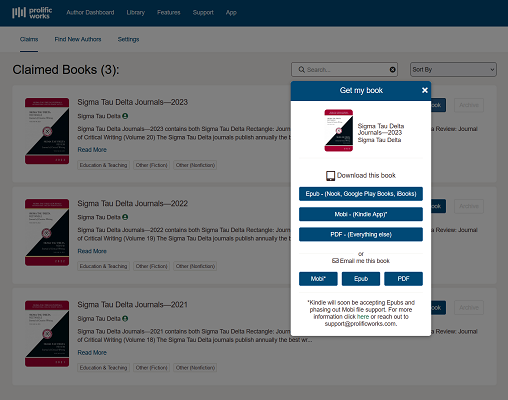Open Support in the top navigation
Screen dimensions: 508x400
coord(203,13)
